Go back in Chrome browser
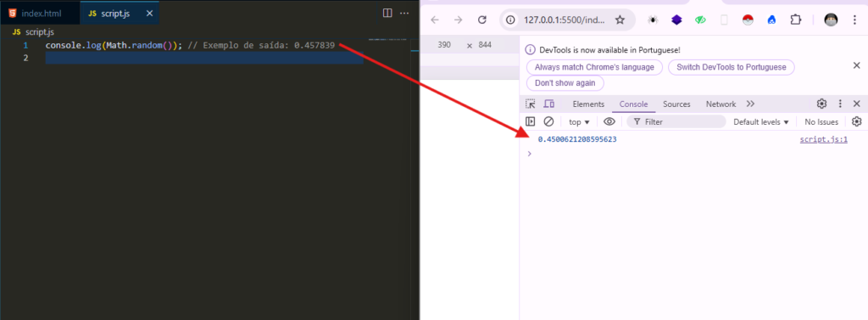The image size is (868, 320). pyautogui.click(x=435, y=20)
